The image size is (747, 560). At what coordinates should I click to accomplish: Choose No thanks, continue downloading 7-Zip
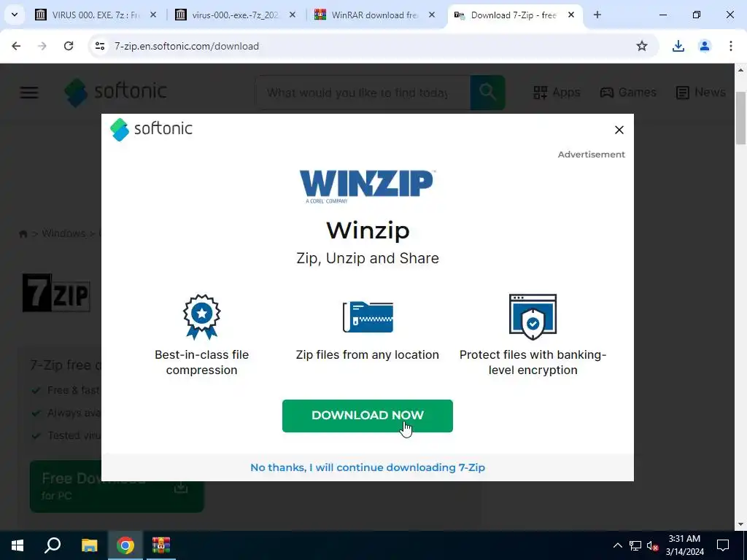pyautogui.click(x=368, y=467)
